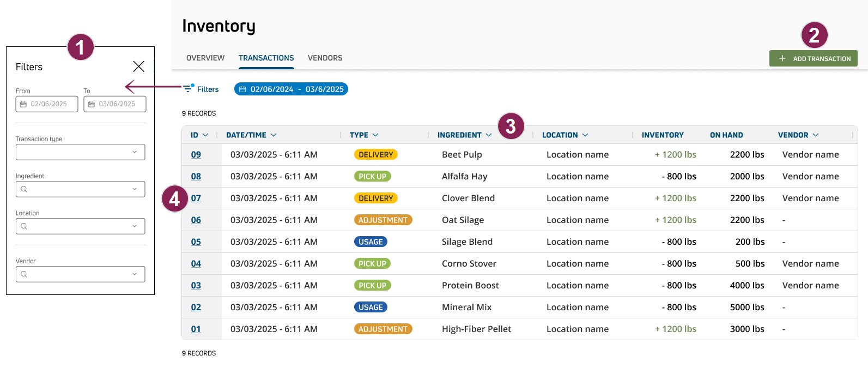Click the Filters text button
The width and height of the screenshot is (868, 386).
(208, 89)
